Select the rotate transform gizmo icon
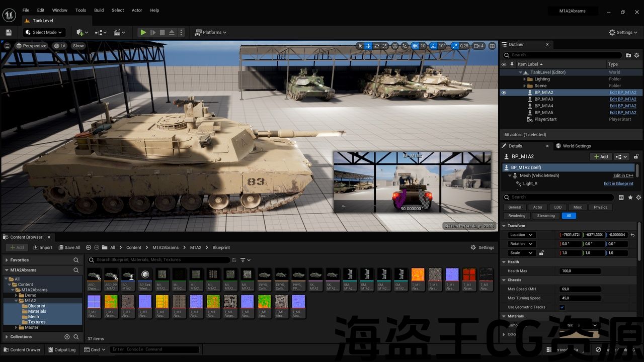The image size is (644, 362). click(376, 46)
